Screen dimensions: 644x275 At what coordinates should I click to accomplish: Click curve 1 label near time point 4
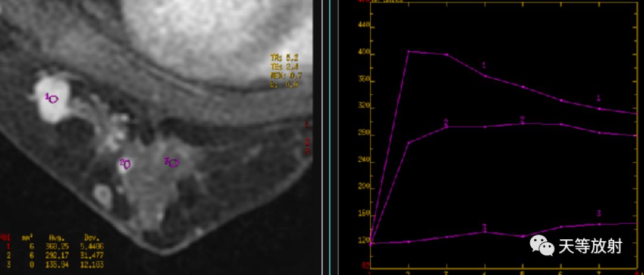pos(484,65)
